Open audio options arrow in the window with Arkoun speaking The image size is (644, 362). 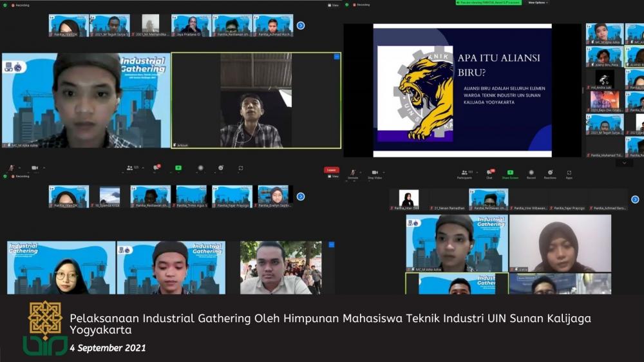pos(19,167)
